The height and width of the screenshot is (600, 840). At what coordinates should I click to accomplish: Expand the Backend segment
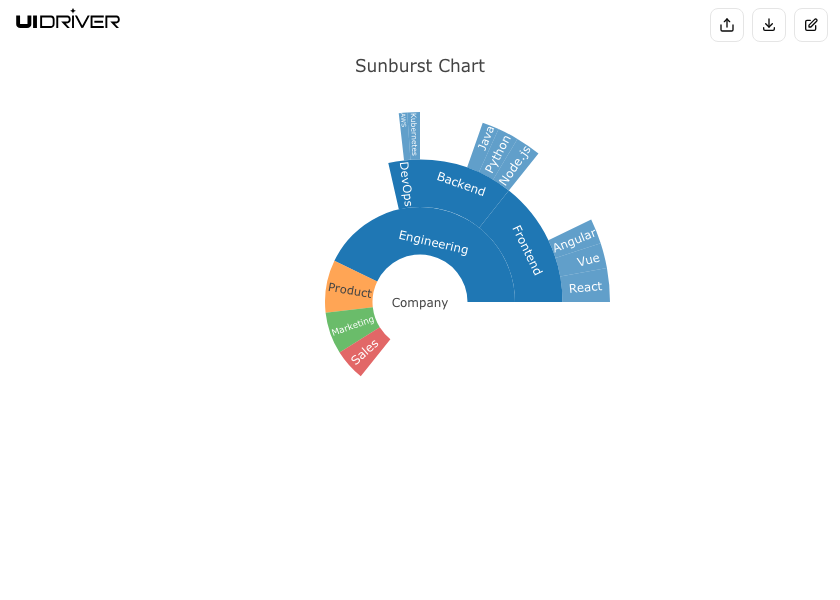click(x=461, y=184)
